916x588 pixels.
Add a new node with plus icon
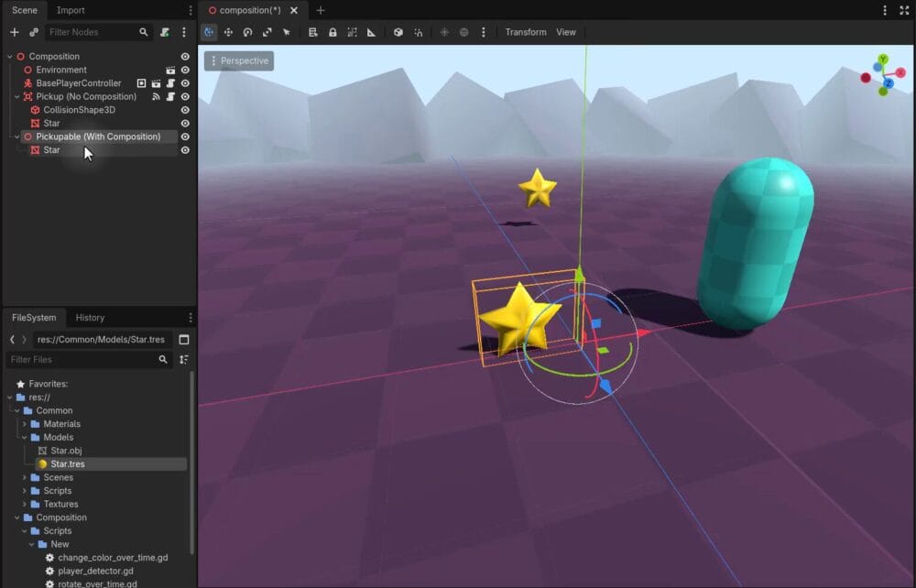point(15,32)
